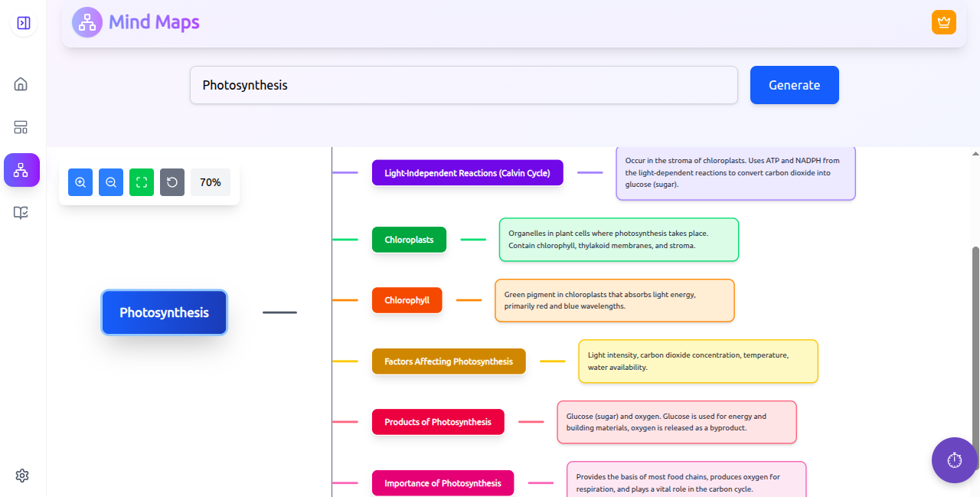This screenshot has width=980, height=497.
Task: Open the Home page from sidebar
Action: click(21, 84)
